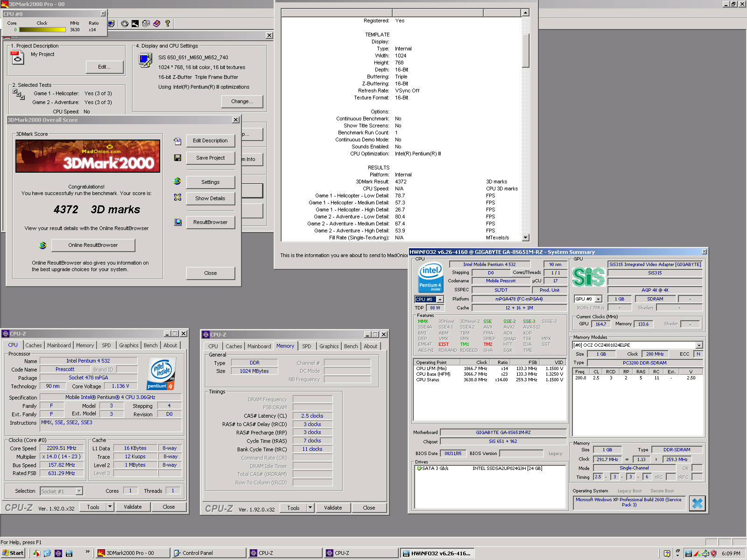Click the Core Speed value 2209.51 MHz
This screenshot has width=747, height=560.
point(62,448)
